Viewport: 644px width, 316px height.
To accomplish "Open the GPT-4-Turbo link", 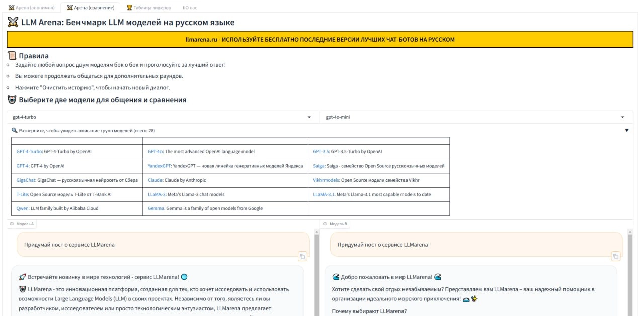I will (x=29, y=151).
